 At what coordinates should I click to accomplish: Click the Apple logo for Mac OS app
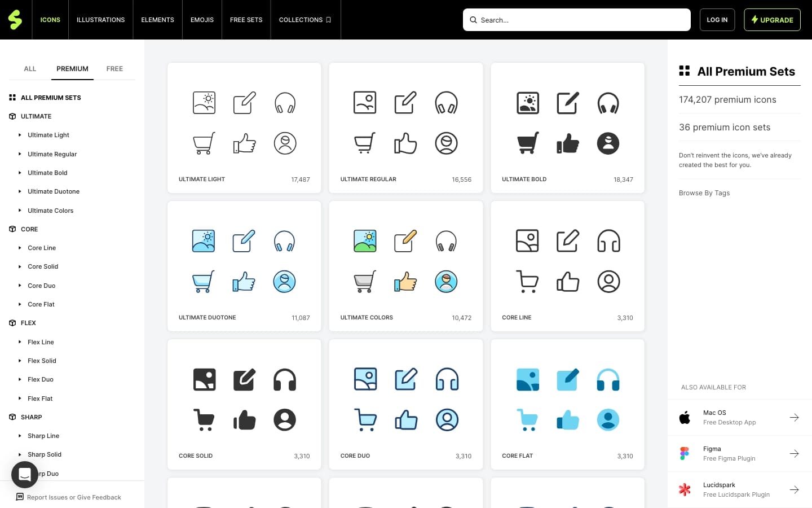685,418
